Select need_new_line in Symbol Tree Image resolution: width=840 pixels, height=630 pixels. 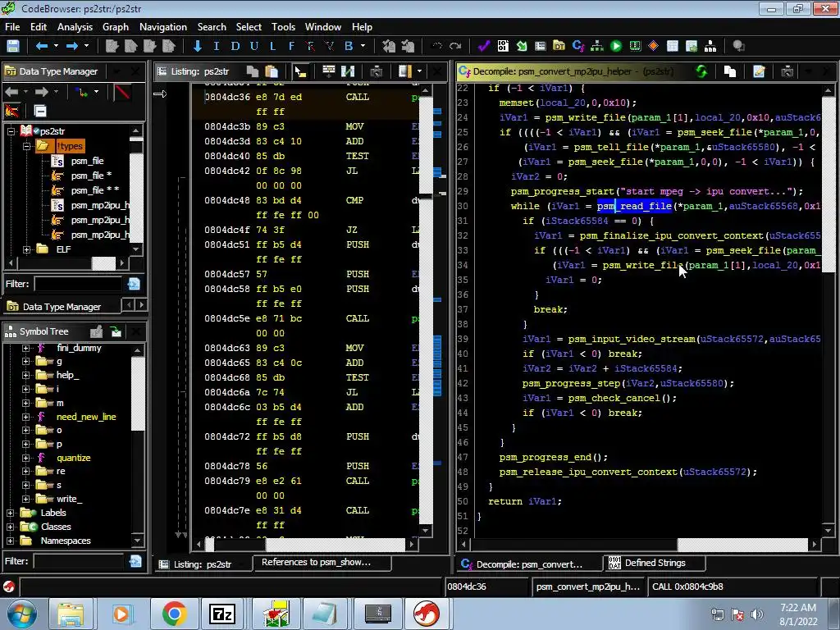[86, 417]
